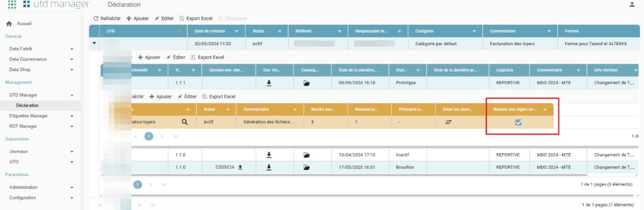Click page 1 in orange grid pager
644x210 pixels.
coord(149,136)
